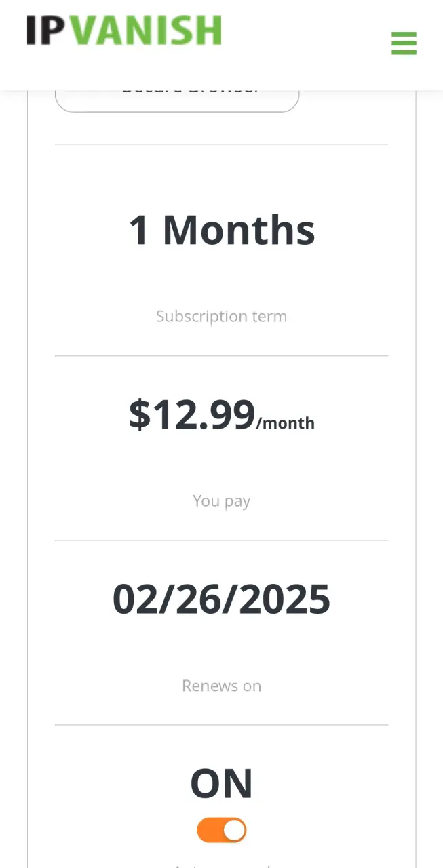Click the IPVanish logo
443x868 pixels.
[x=124, y=31]
